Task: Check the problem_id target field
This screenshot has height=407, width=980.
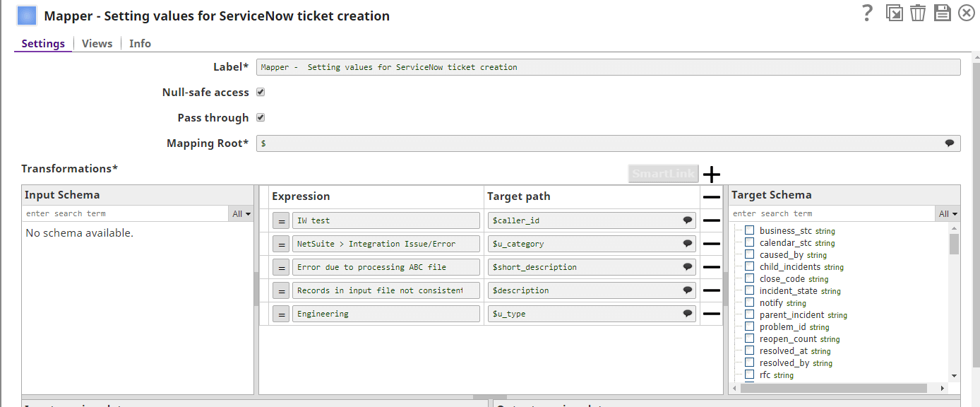Action: click(x=750, y=326)
